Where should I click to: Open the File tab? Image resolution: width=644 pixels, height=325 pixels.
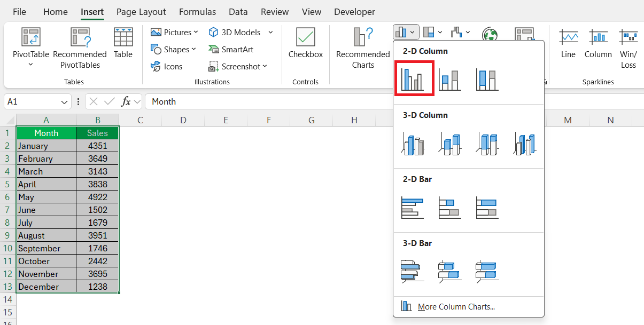coord(19,12)
